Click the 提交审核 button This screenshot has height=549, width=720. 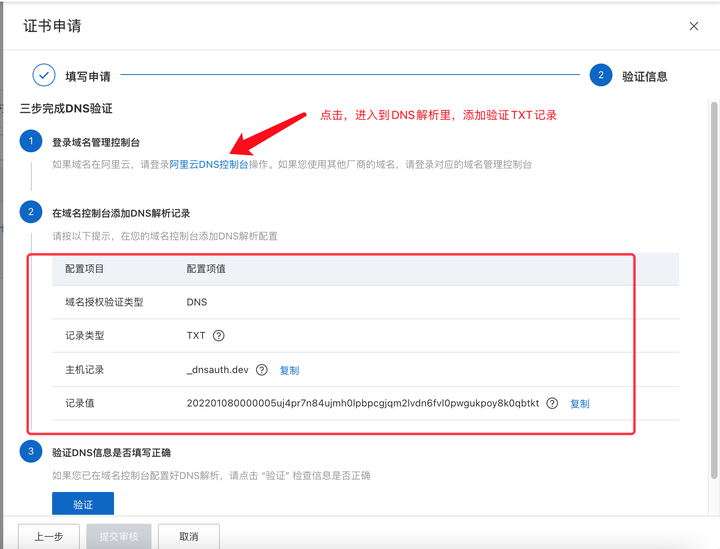118,536
